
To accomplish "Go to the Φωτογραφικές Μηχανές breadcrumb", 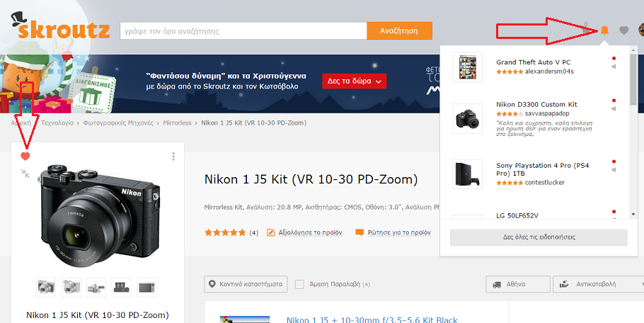I will tap(118, 123).
